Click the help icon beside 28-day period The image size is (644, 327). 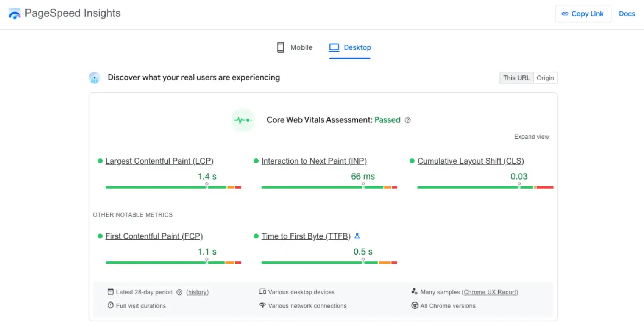179,292
